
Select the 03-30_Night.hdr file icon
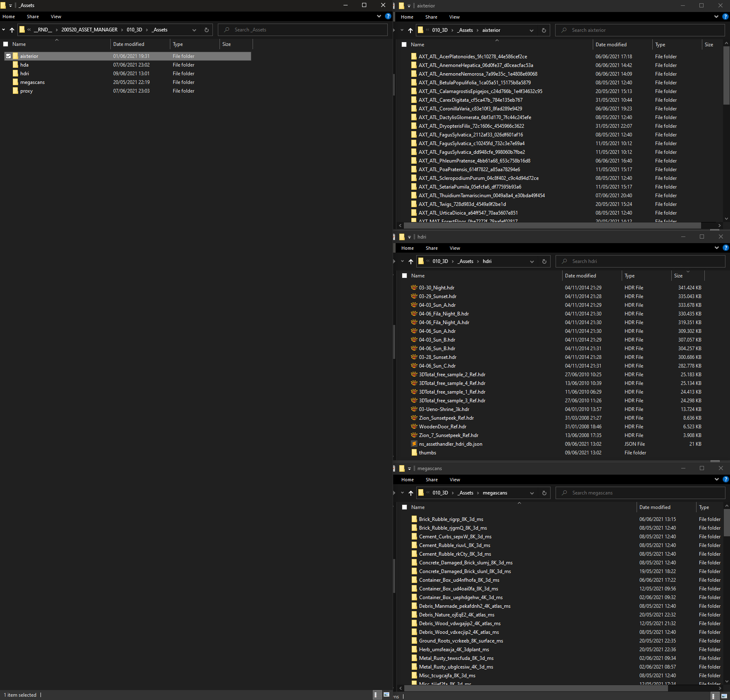pyautogui.click(x=414, y=288)
